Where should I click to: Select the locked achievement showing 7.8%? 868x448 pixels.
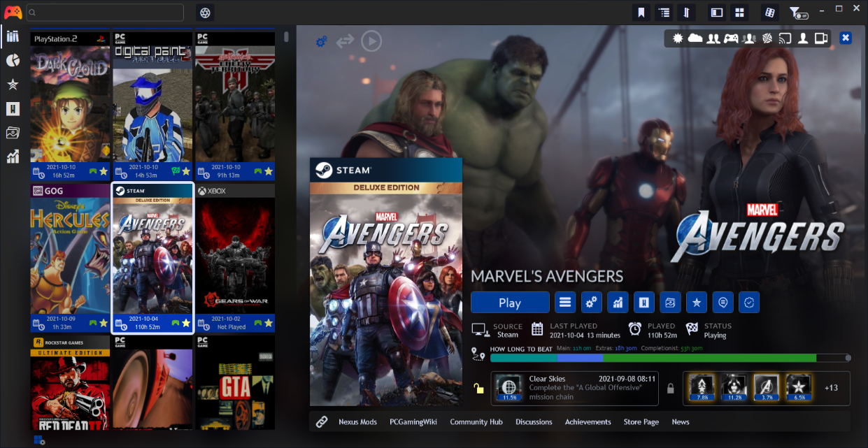click(702, 388)
